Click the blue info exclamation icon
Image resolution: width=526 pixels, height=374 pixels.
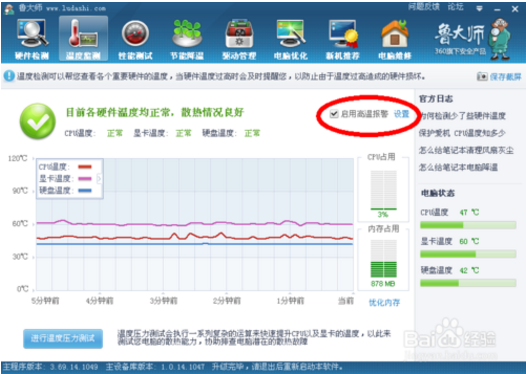coord(9,76)
